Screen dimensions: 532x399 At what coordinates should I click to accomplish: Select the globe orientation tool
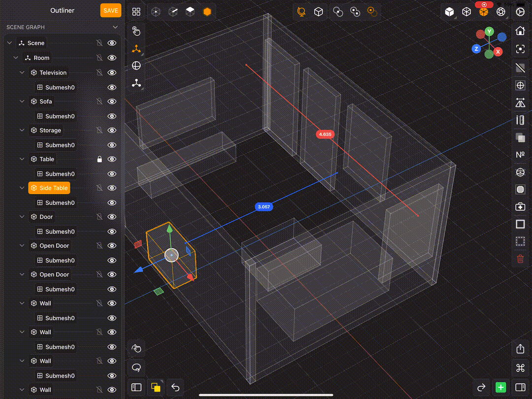pos(136,66)
